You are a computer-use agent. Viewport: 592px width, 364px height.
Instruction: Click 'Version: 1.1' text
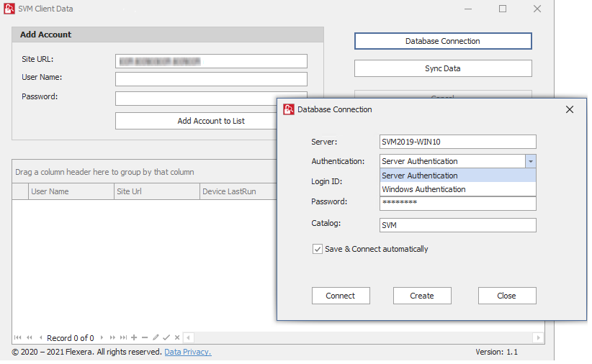496,352
